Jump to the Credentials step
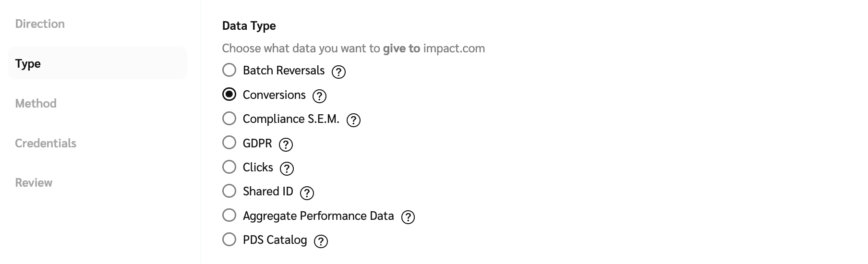The image size is (868, 264). click(x=46, y=143)
